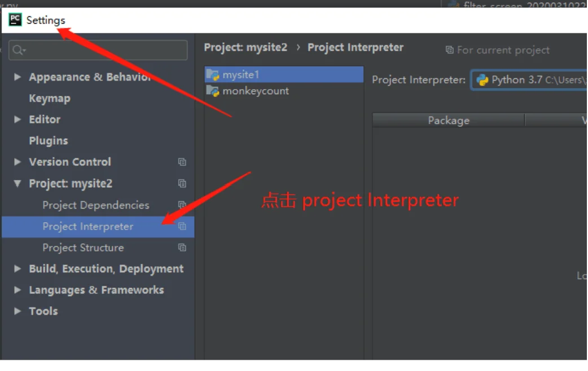Screen dimensions: 588x371
Task: Expand the Tools section arrow
Action: [x=17, y=311]
